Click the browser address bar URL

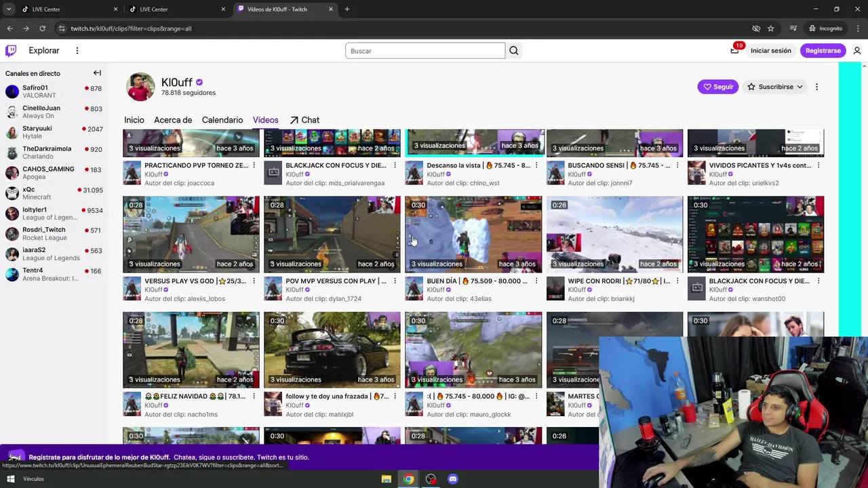pos(131,28)
